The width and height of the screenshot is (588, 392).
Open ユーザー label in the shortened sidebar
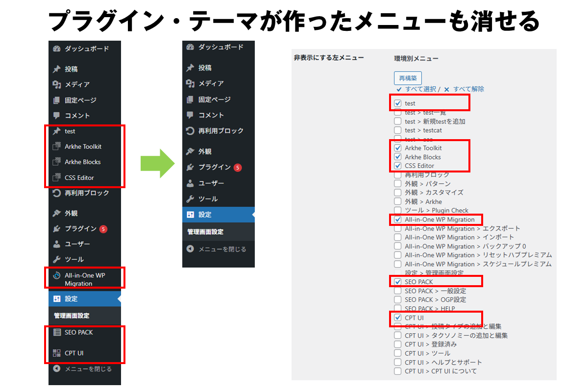(211, 183)
